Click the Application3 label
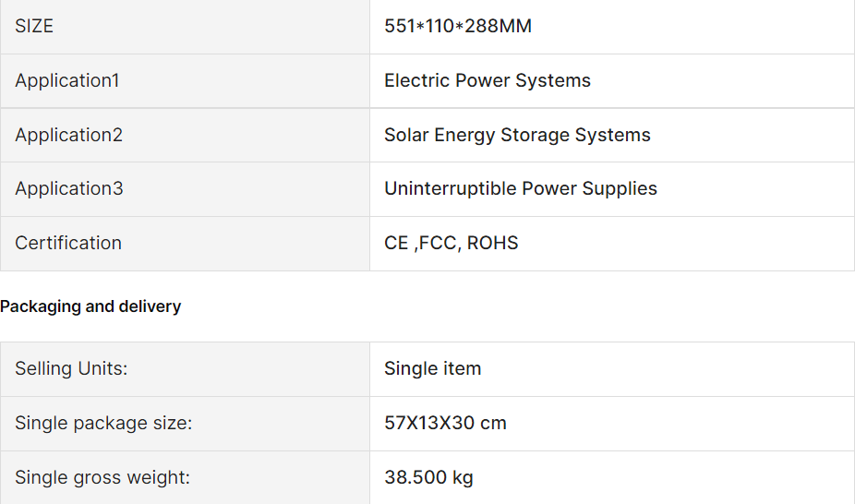The width and height of the screenshot is (855, 504). coord(68,188)
